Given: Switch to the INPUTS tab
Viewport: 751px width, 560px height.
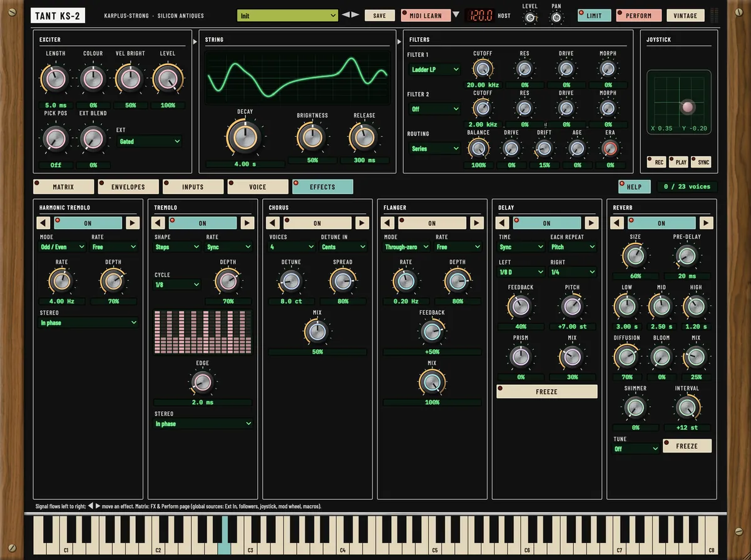Looking at the screenshot, I should (x=193, y=186).
